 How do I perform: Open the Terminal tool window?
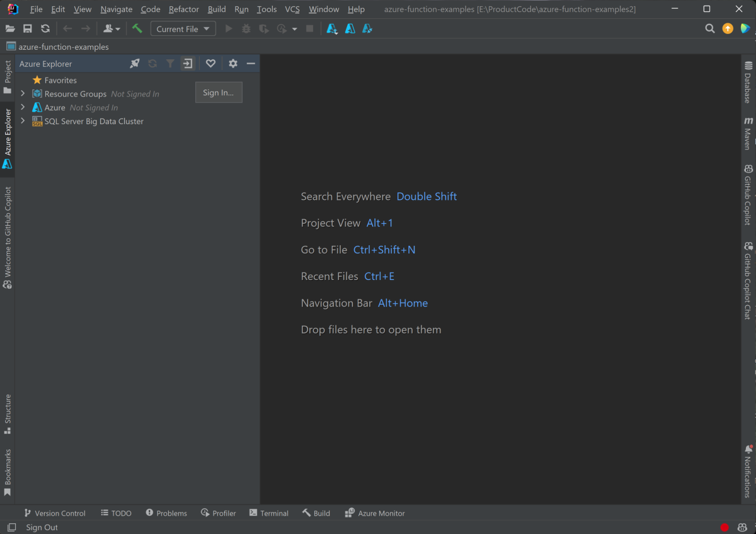click(x=269, y=513)
